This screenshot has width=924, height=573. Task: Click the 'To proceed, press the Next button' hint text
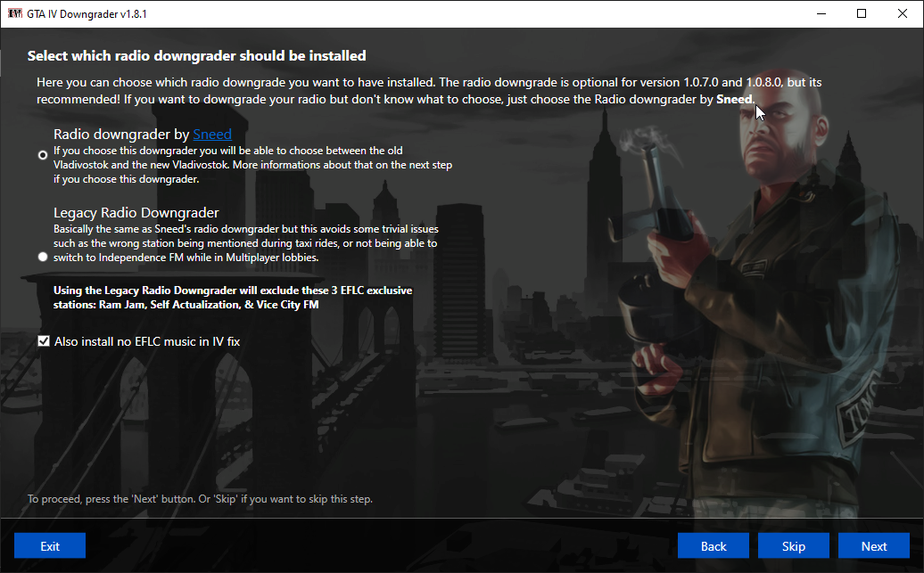(x=200, y=499)
